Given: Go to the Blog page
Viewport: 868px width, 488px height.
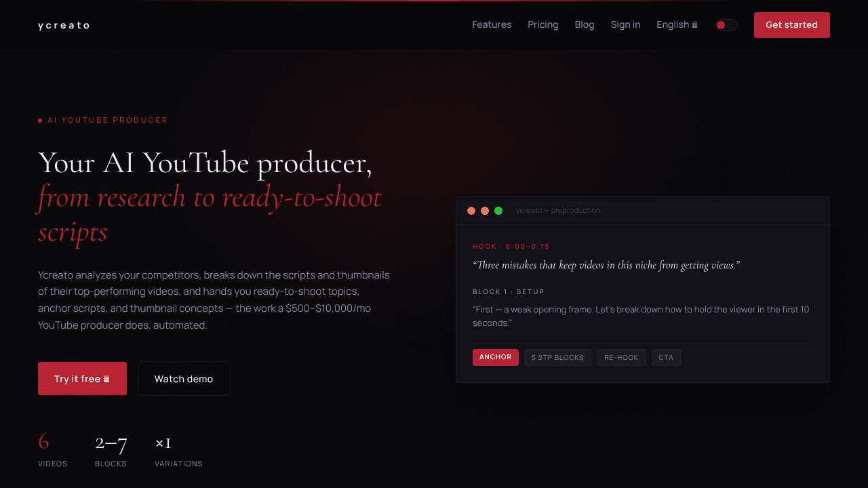Looking at the screenshot, I should [x=585, y=24].
